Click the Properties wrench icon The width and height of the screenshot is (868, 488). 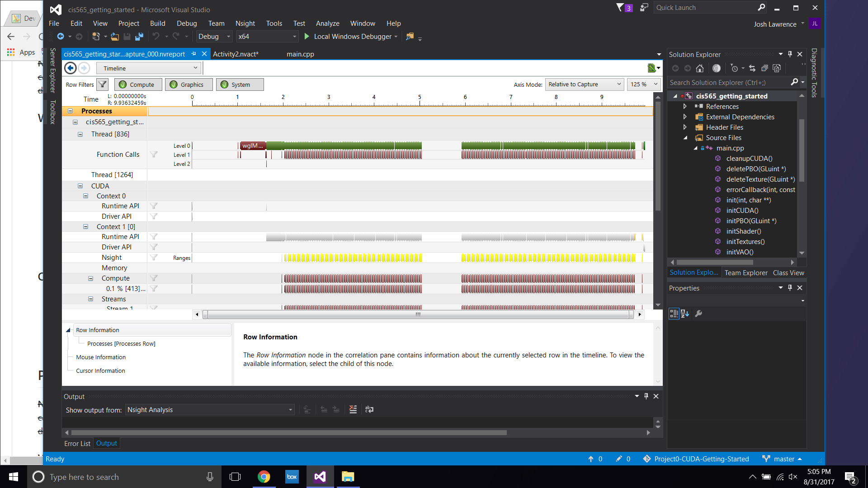pos(698,314)
